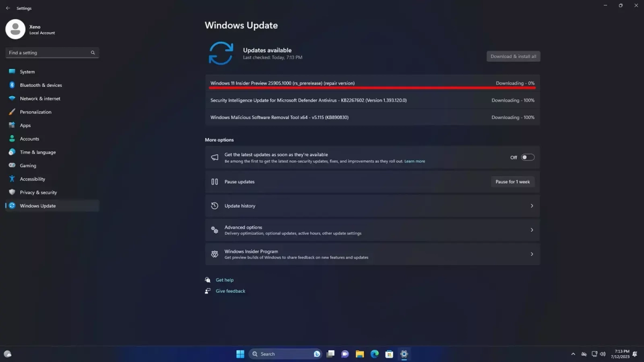Screen dimensions: 644x362
Task: Open the Accounts person icon
Action: point(12,138)
